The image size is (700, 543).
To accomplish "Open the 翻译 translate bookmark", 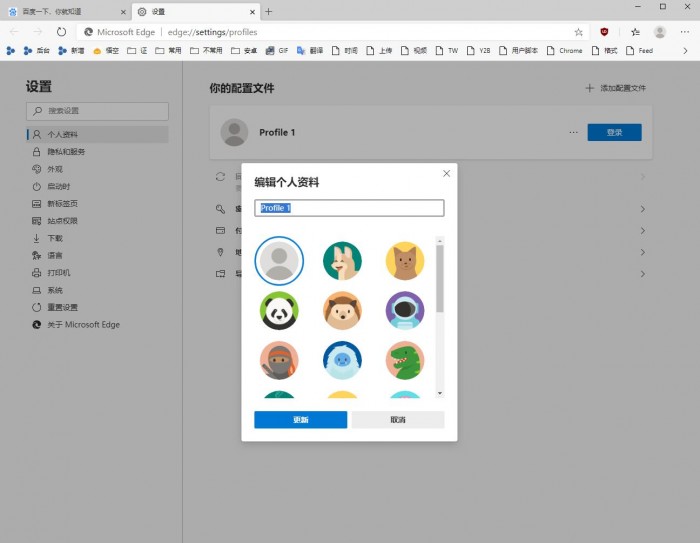I will (x=310, y=50).
